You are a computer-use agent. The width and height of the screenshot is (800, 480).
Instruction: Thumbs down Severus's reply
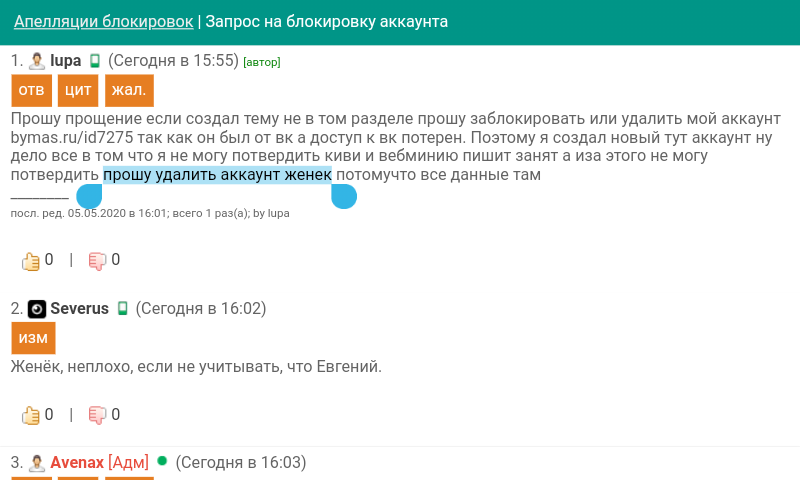(x=97, y=414)
